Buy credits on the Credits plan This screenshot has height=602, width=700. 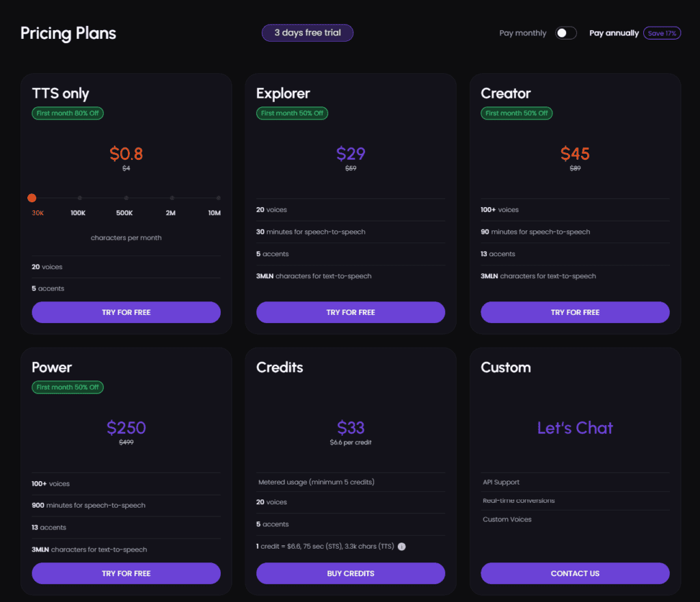tap(350, 573)
